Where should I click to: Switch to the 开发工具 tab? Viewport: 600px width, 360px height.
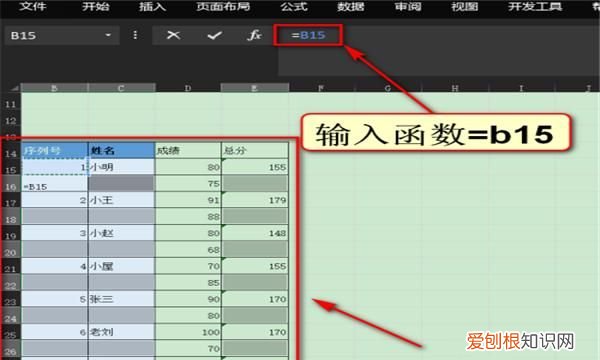(x=535, y=6)
